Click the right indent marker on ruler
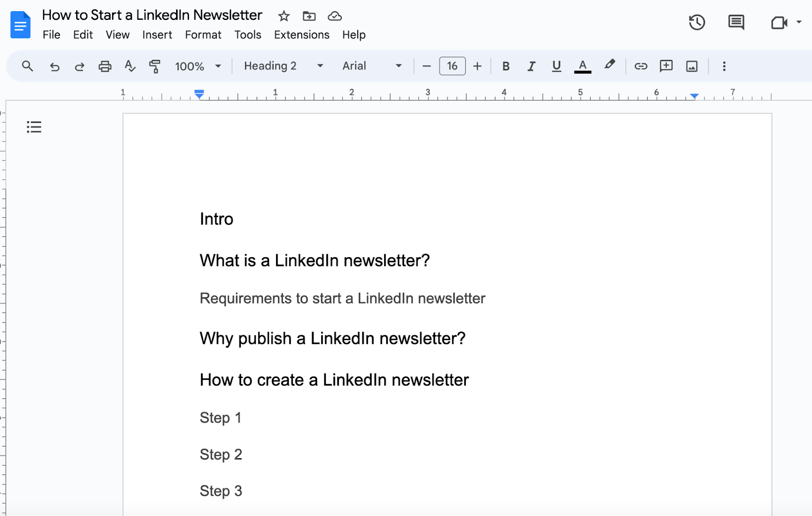812x516 pixels. [694, 95]
